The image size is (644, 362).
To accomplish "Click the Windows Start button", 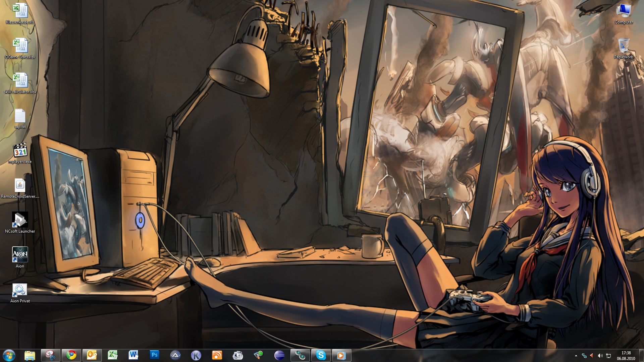I will click(9, 355).
